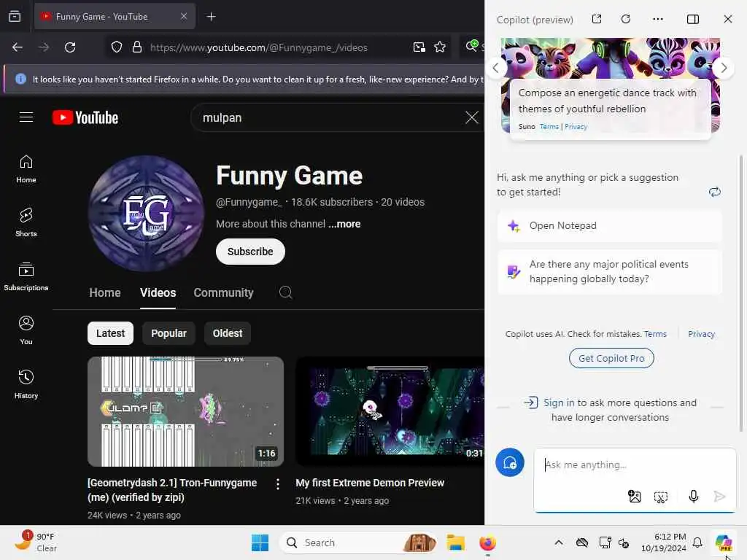The height and width of the screenshot is (560, 747).
Task: Open the Tron-Funnygame video title link
Action: pos(172,490)
